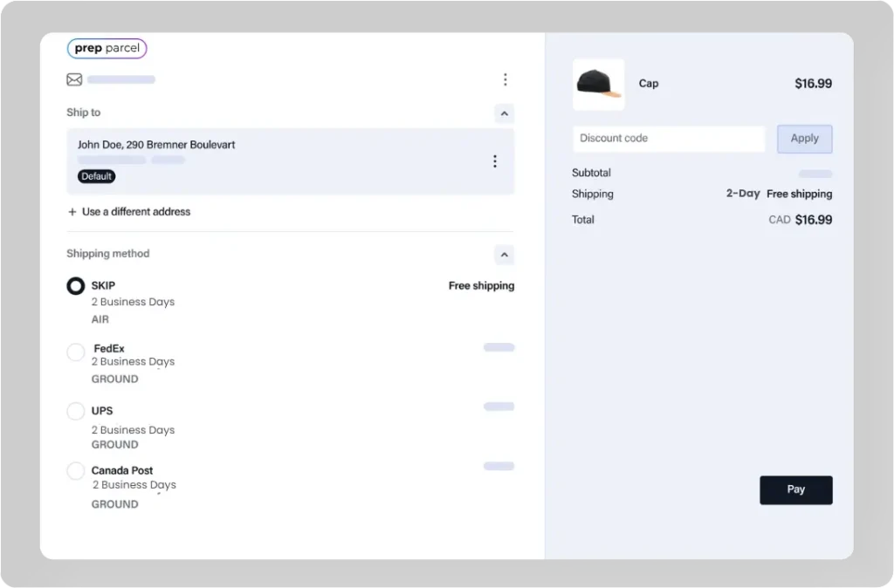The image size is (894, 588).
Task: Focus the Discount code field
Action: (669, 139)
